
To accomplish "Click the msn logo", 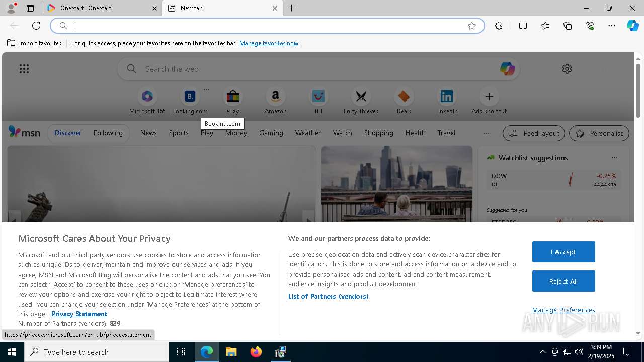I will (24, 132).
